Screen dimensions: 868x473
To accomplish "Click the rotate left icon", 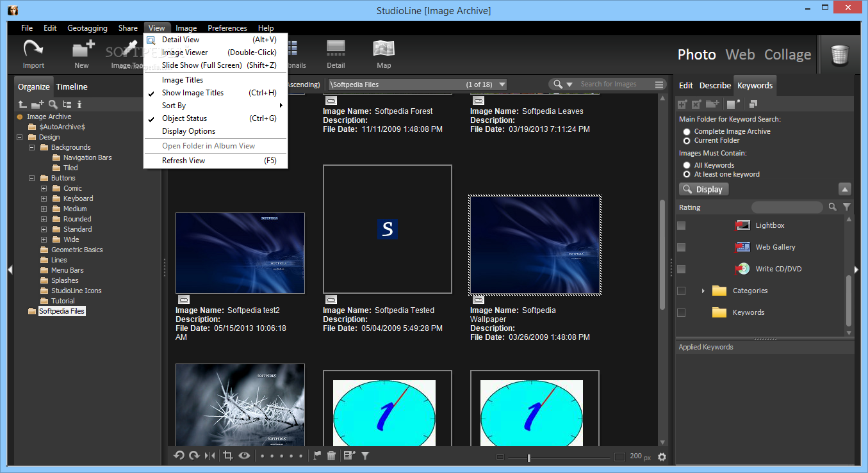I will (179, 456).
